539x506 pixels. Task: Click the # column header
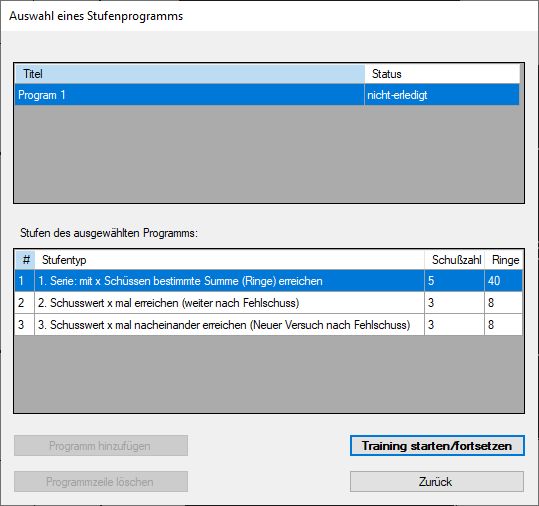25,260
